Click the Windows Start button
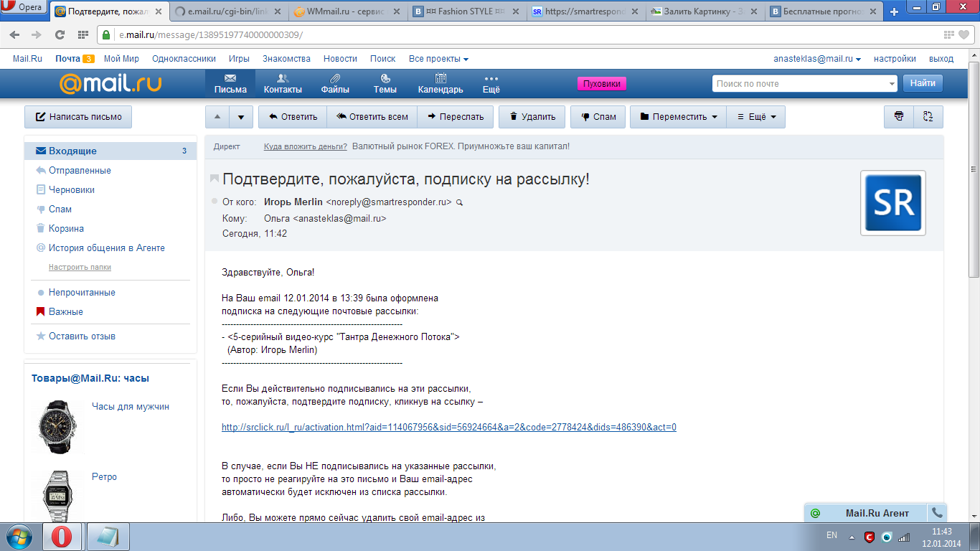The image size is (980, 551). point(18,537)
